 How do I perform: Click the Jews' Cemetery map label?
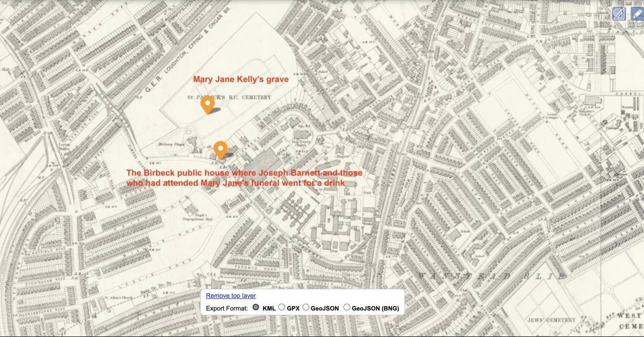click(551, 320)
